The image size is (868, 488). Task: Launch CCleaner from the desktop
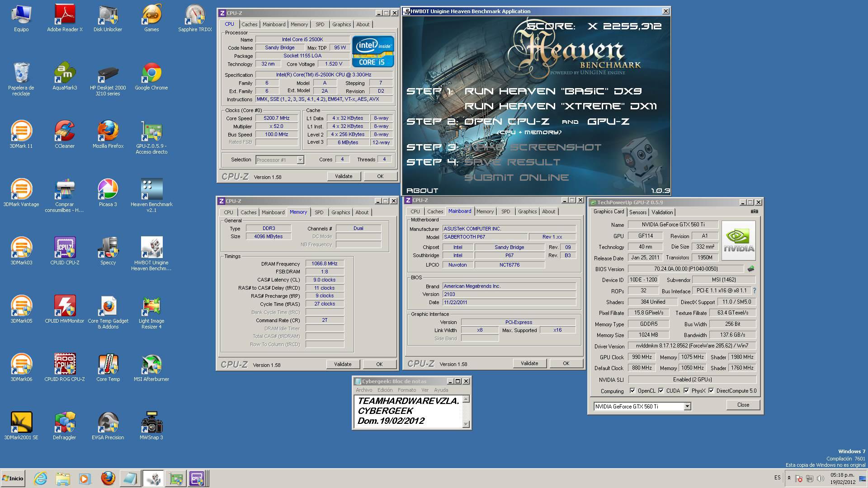pyautogui.click(x=65, y=135)
